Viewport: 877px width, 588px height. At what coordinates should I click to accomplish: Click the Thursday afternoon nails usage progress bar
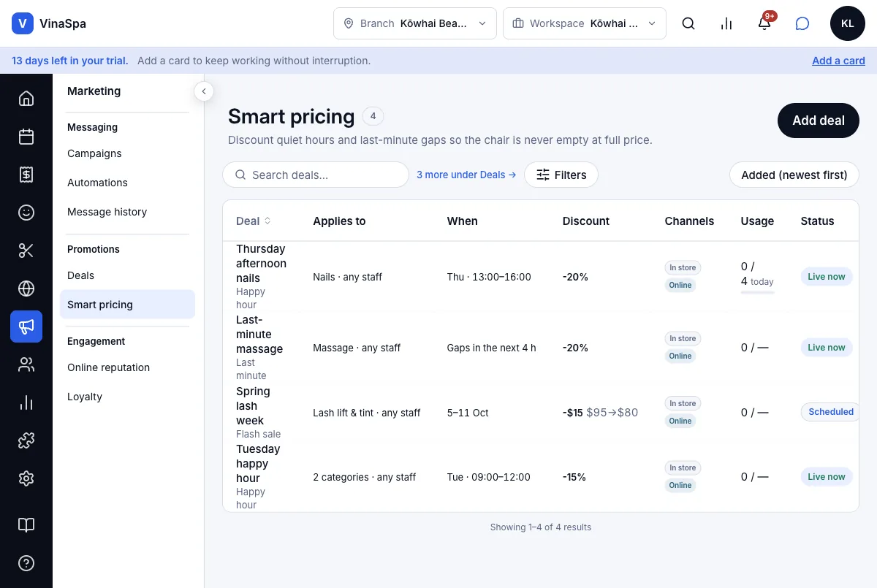(757, 292)
